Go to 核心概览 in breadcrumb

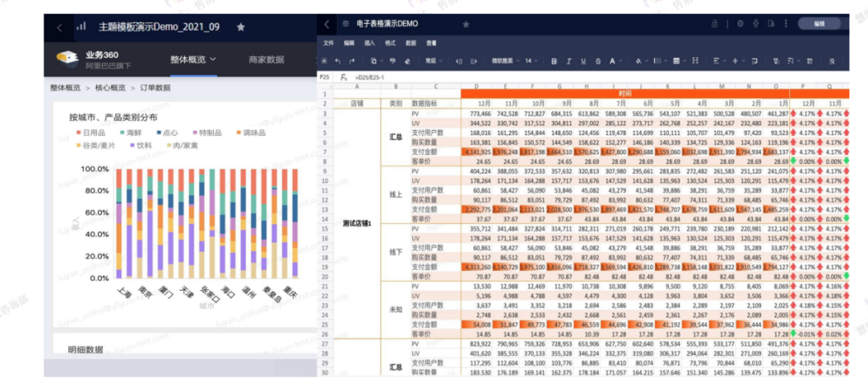(110, 88)
